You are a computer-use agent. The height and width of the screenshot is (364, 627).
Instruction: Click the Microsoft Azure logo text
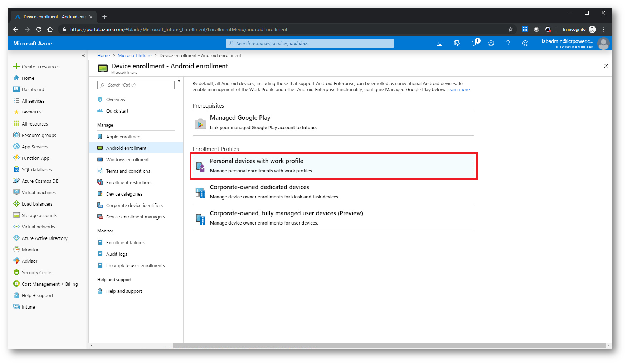pos(33,43)
